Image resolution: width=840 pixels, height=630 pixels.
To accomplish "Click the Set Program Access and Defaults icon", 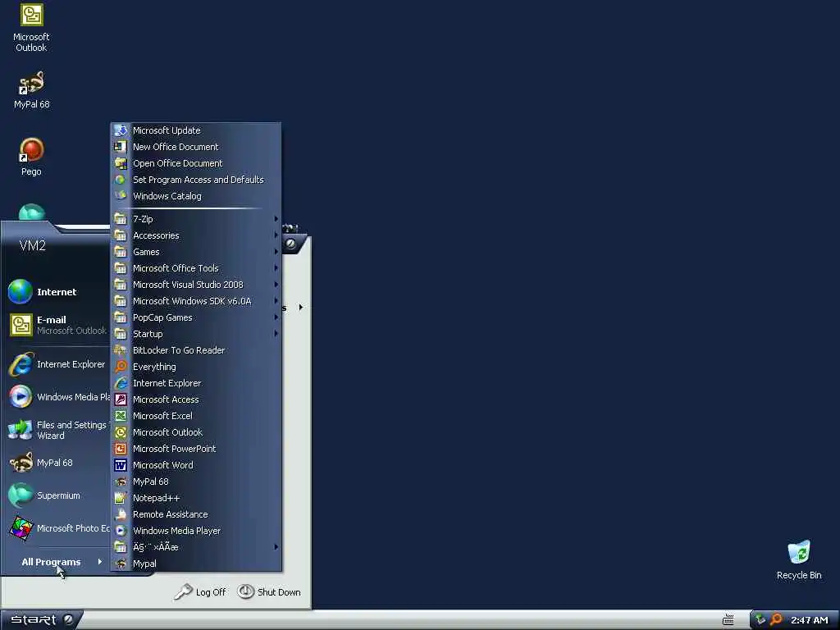I will [121, 180].
